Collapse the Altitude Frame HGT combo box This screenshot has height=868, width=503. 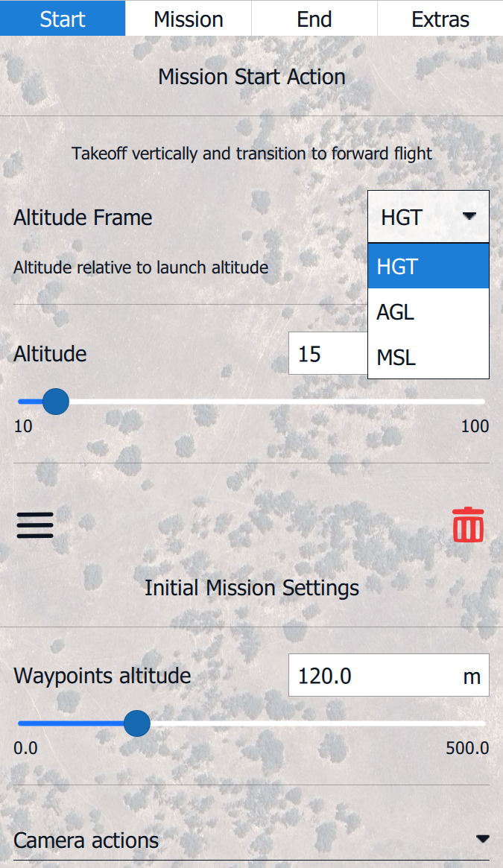(x=428, y=217)
